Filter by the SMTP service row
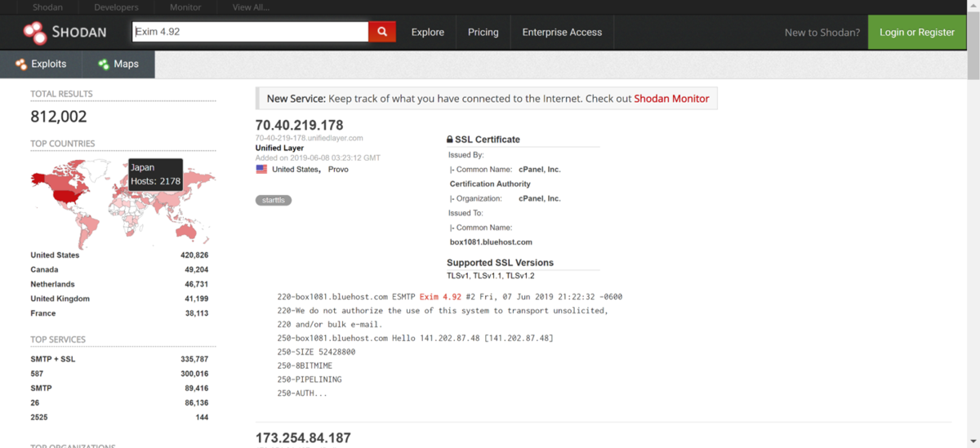The image size is (980, 448). [119, 388]
